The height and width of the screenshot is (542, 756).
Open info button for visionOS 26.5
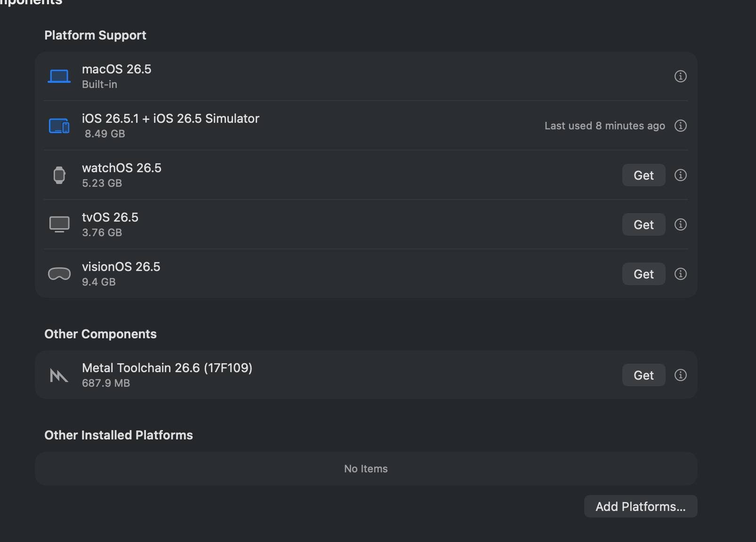(681, 274)
